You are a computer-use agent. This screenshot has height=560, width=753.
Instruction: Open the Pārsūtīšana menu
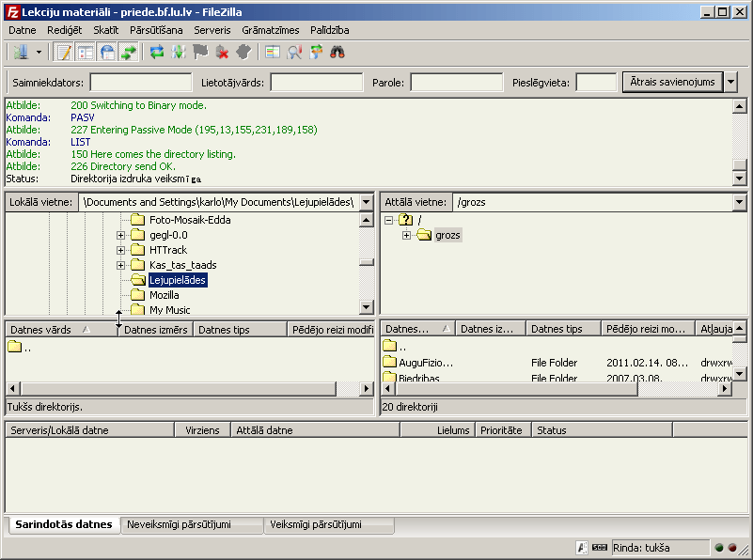point(156,30)
